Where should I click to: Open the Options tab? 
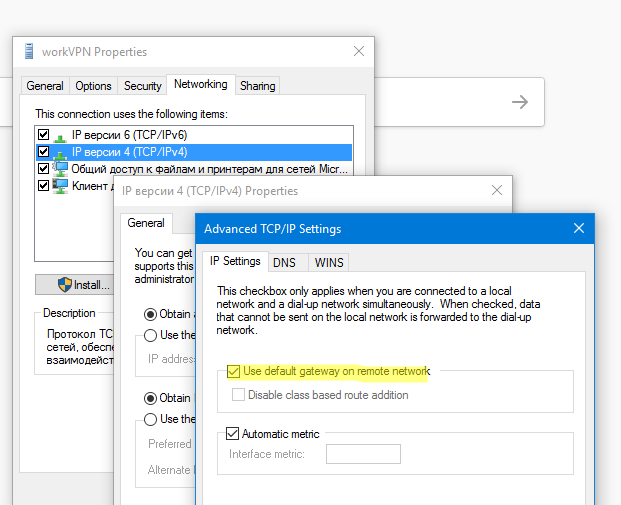pyautogui.click(x=93, y=86)
